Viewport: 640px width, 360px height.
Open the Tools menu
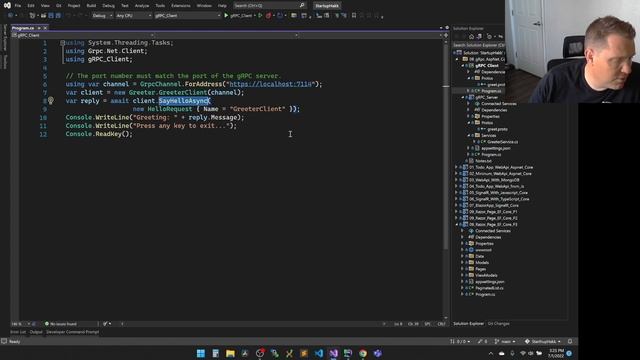[160, 6]
